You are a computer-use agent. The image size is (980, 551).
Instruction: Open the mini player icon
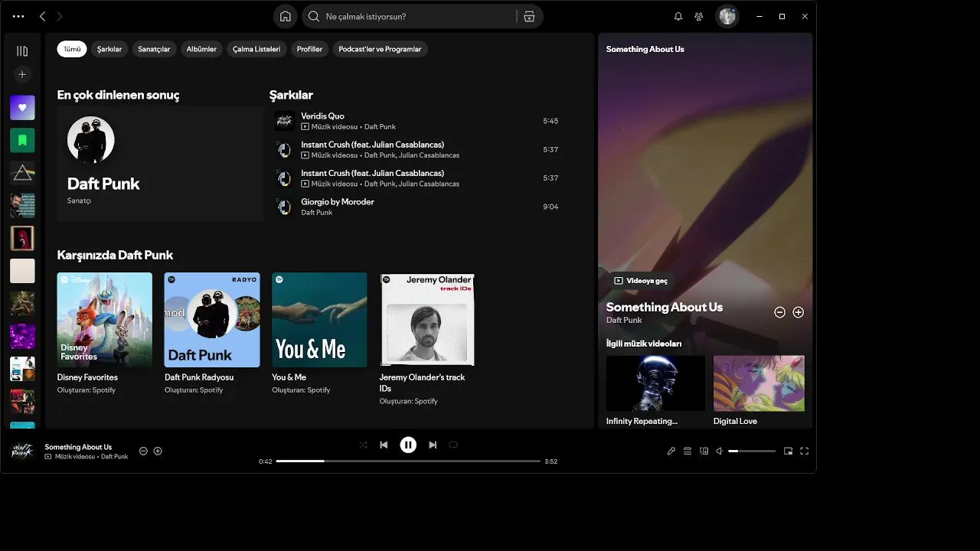click(788, 452)
